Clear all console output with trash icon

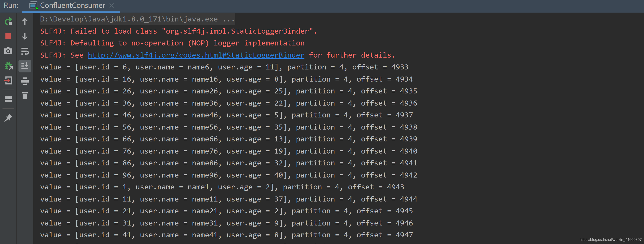pos(25,95)
